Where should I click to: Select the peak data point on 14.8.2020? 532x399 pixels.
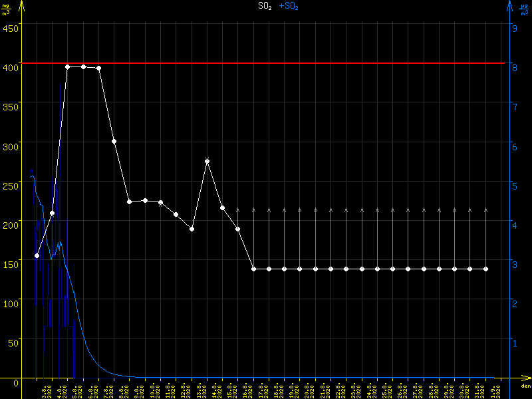[207, 161]
